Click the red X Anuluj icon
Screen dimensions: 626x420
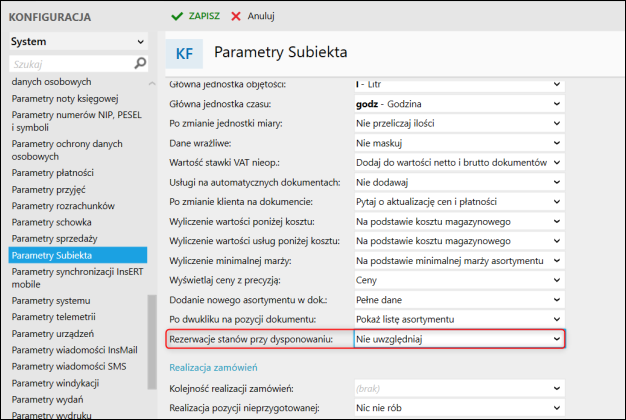coord(236,16)
